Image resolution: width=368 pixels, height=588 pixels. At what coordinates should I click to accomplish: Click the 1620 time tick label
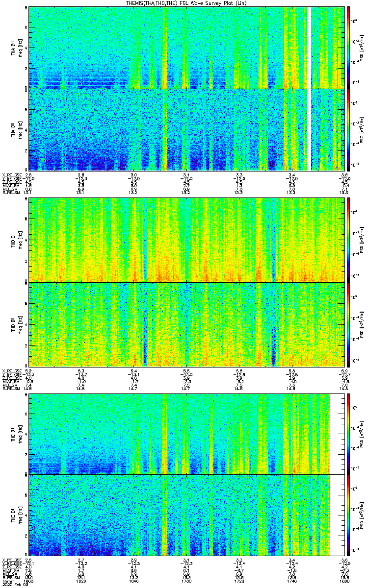pyautogui.click(x=81, y=581)
